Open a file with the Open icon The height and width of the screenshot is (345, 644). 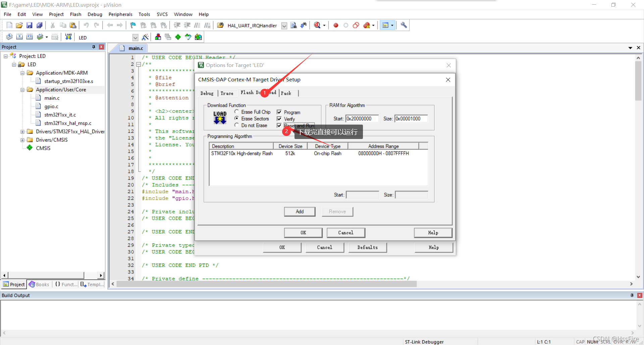[x=19, y=25]
